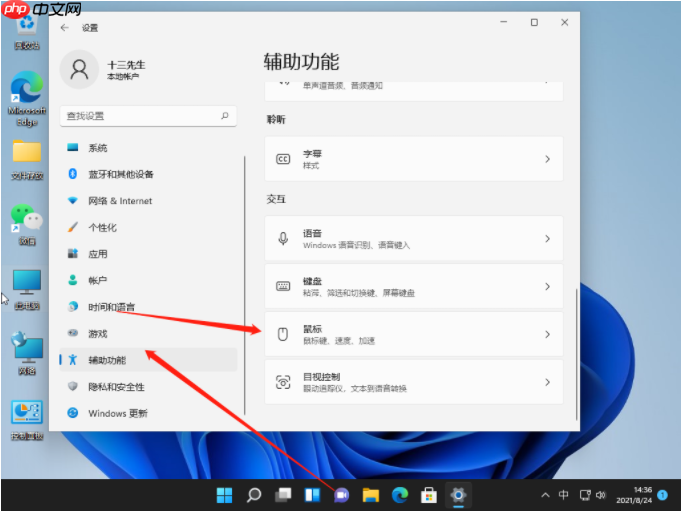Open the 键盘 settings card
Screen dimensions: 682x512
[x=414, y=286]
